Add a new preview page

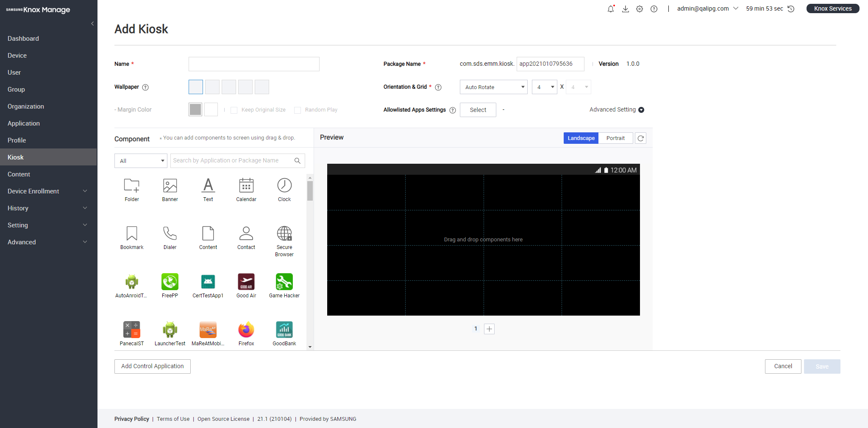(489, 329)
